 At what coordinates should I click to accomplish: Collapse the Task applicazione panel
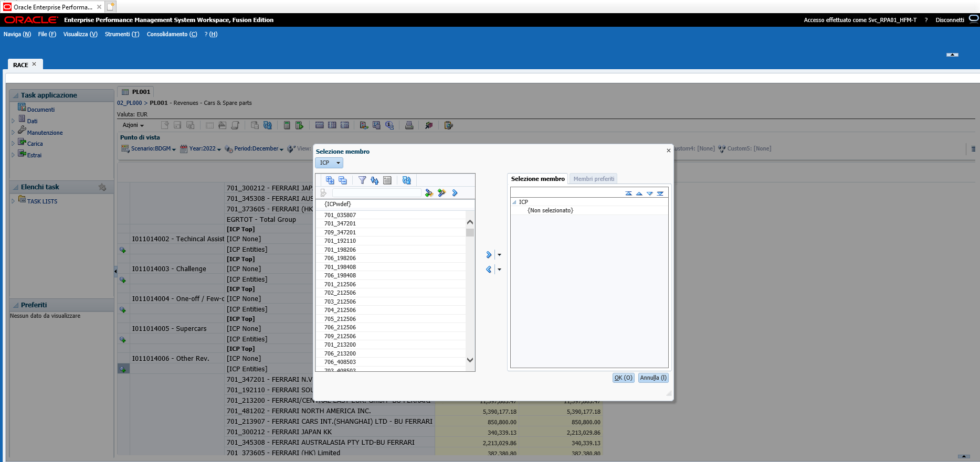pos(16,95)
